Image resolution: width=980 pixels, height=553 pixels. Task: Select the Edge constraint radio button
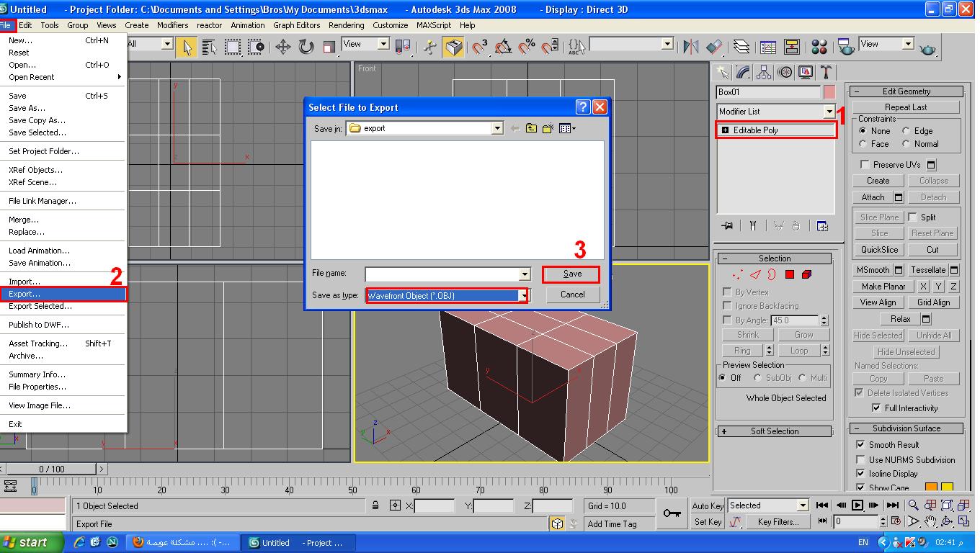(x=906, y=131)
